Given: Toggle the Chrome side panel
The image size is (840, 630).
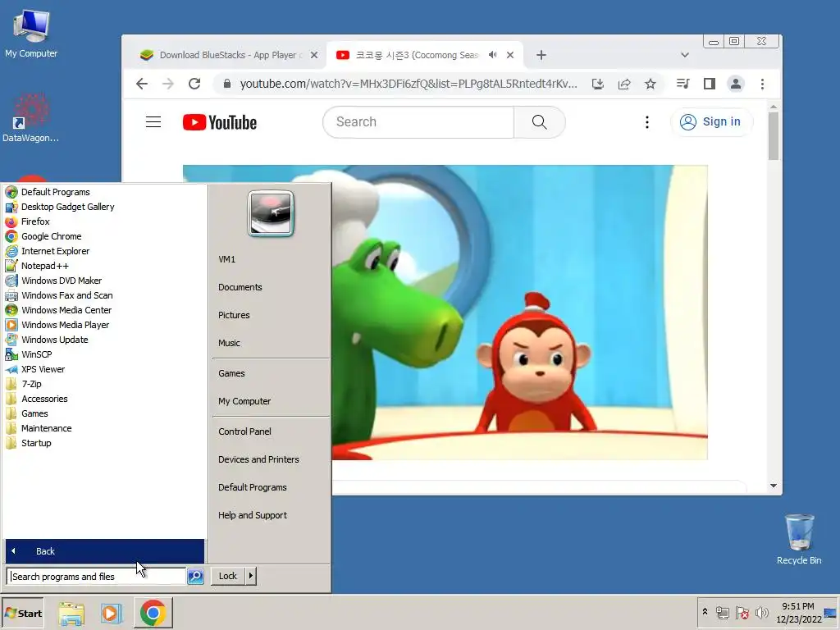Looking at the screenshot, I should click(710, 84).
